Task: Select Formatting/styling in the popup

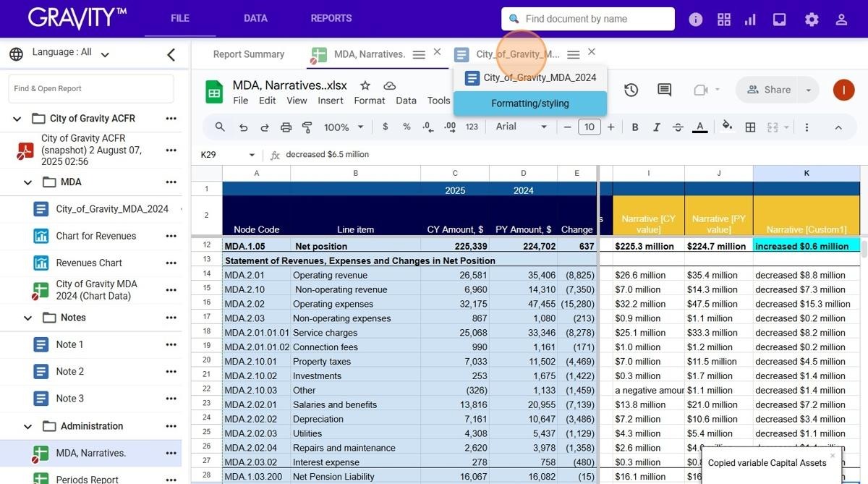Action: tap(530, 103)
